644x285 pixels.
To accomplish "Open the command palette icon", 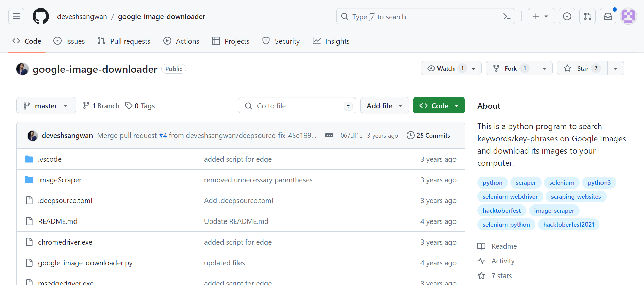I will (507, 16).
